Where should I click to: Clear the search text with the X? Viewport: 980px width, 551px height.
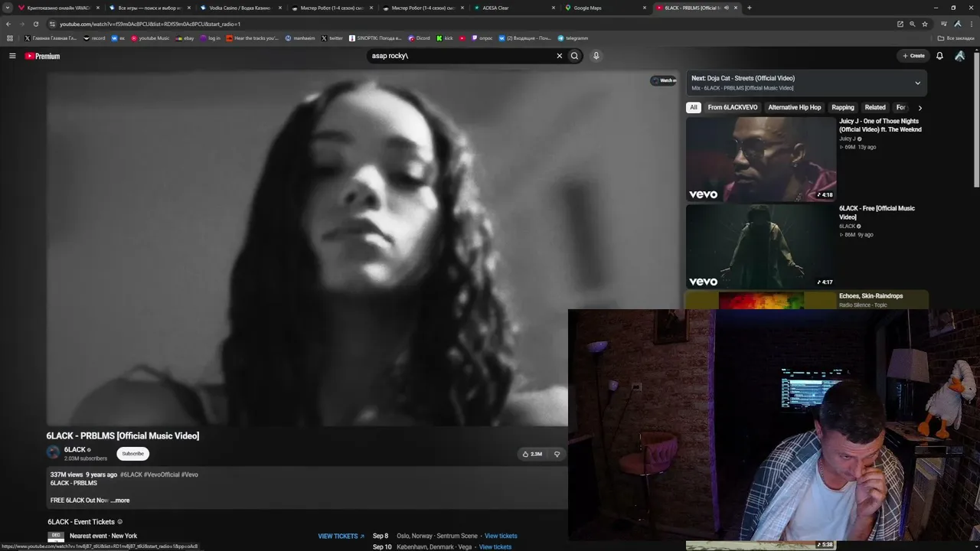coord(559,56)
